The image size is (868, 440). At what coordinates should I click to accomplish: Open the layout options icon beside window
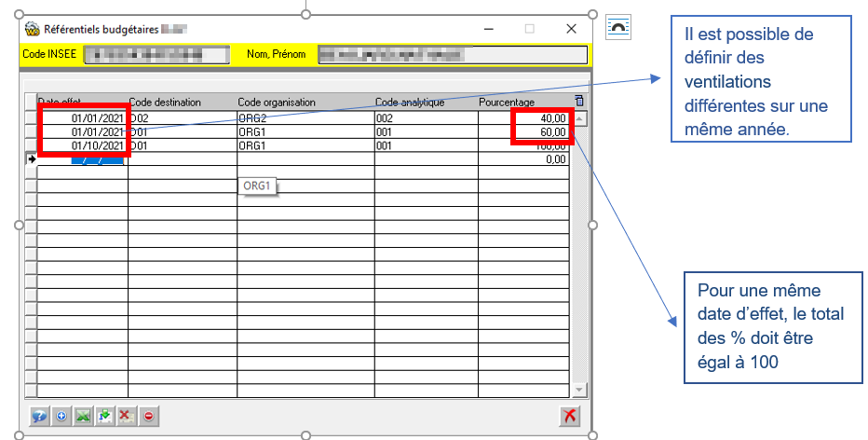click(618, 27)
